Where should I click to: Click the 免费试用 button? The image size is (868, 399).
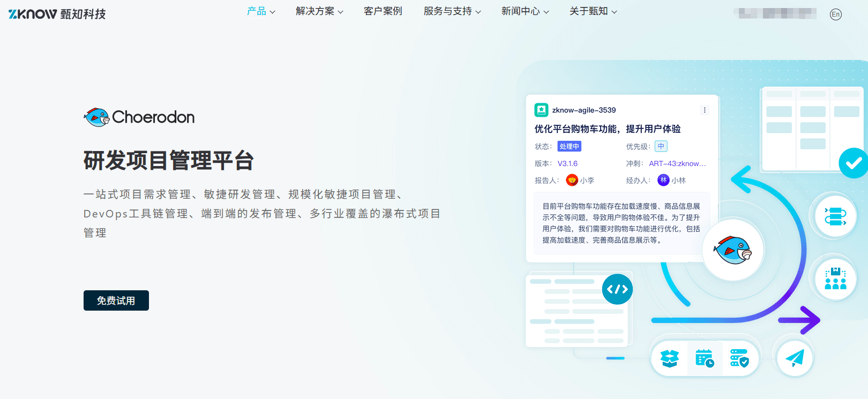[116, 300]
